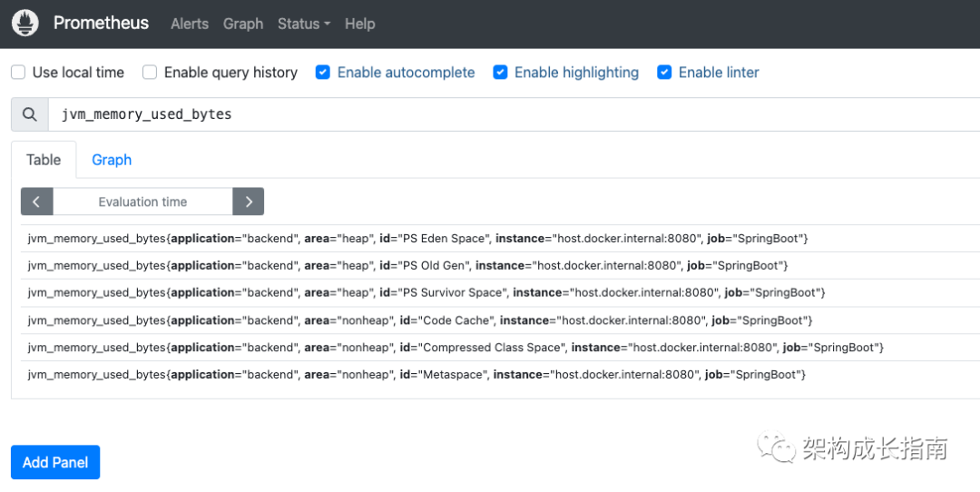The image size is (980, 492).
Task: Step evaluation time backward with left chevron
Action: tap(36, 202)
